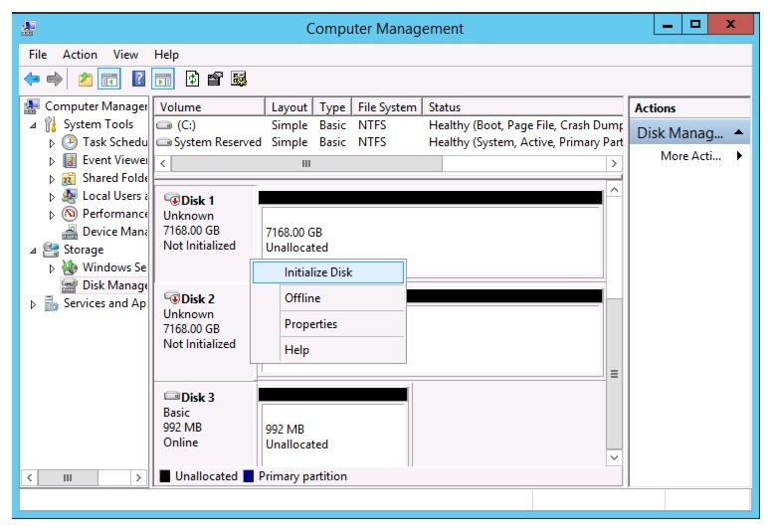The image size is (773, 532).
Task: Sort by the Type column header
Action: (x=332, y=106)
